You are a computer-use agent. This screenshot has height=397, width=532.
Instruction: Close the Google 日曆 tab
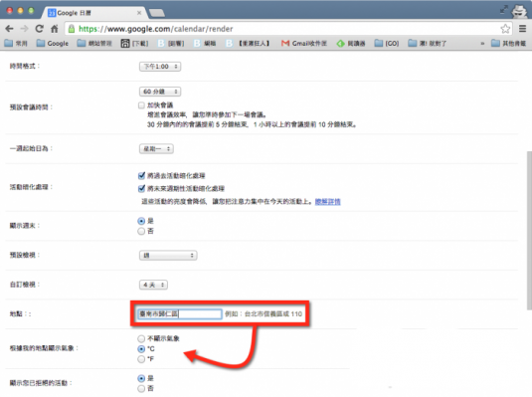click(x=139, y=13)
